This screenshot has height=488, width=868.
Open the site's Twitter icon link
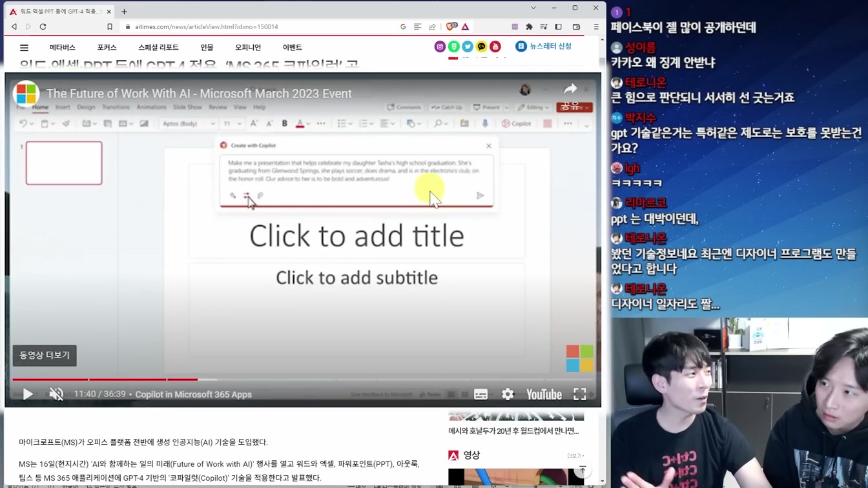(x=468, y=46)
